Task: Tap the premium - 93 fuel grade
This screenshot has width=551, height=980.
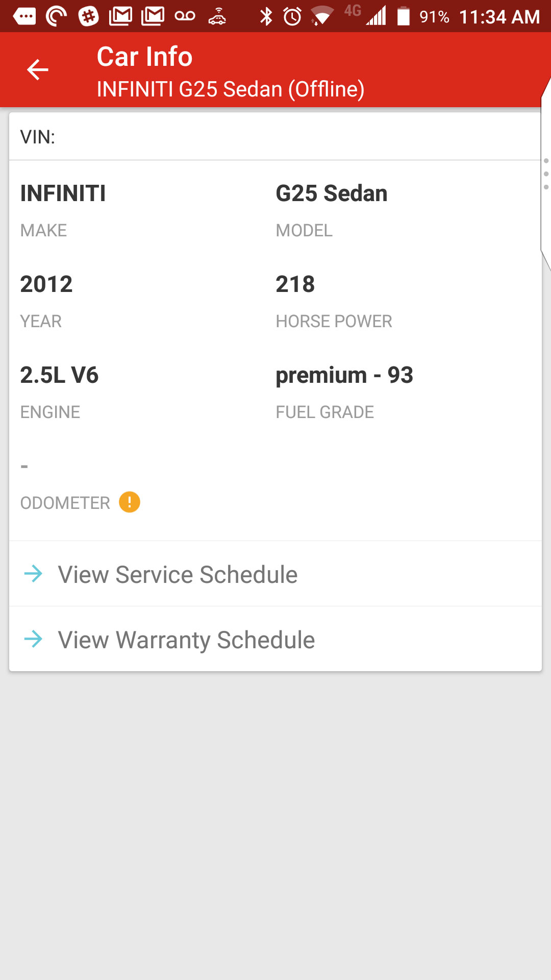Action: point(344,375)
